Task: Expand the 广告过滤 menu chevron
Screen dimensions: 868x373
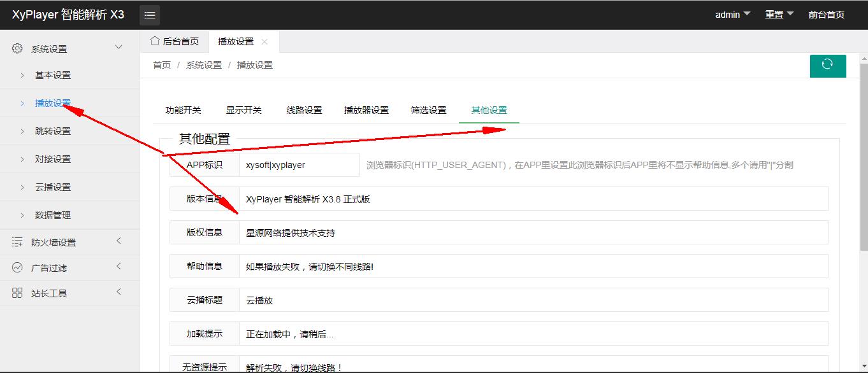Action: pos(119,266)
